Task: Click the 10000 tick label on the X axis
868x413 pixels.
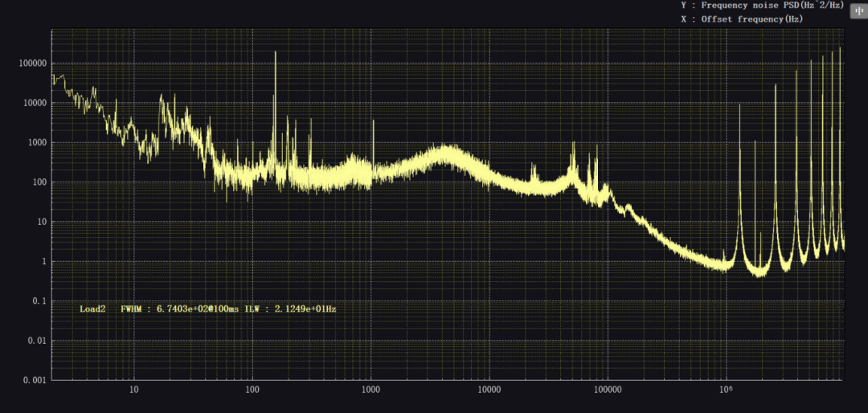Action: [x=489, y=390]
